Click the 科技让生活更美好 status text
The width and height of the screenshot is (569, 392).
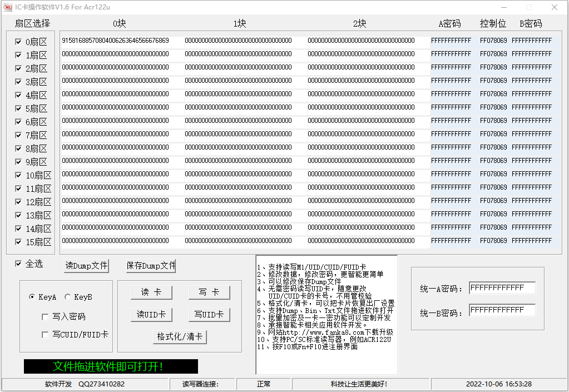tap(359, 384)
